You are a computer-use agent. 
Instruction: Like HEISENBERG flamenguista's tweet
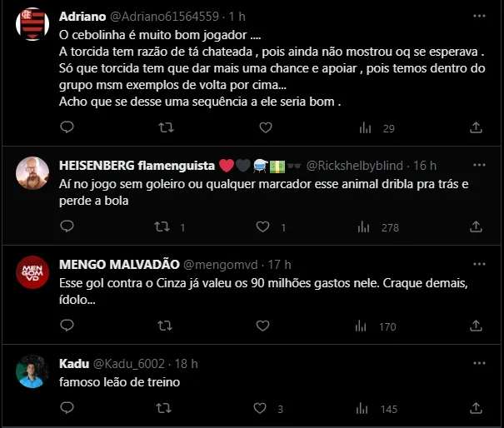[x=265, y=226]
